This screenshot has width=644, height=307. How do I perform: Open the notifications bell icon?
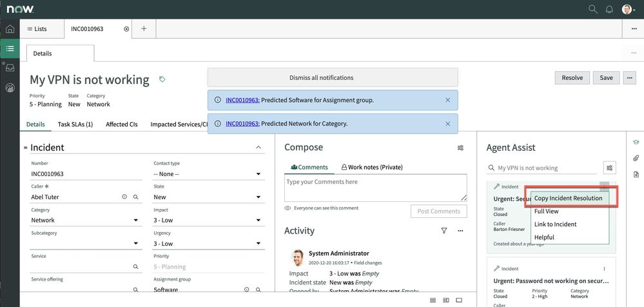coord(610,9)
